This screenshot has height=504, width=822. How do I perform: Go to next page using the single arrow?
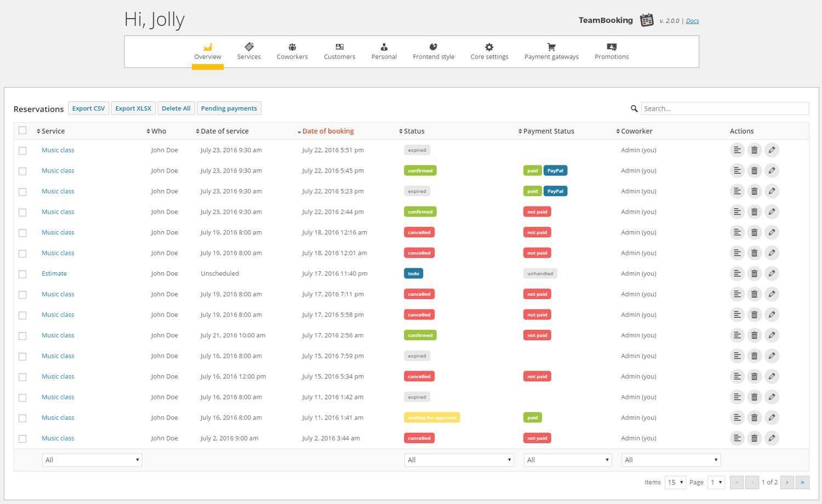(787, 482)
